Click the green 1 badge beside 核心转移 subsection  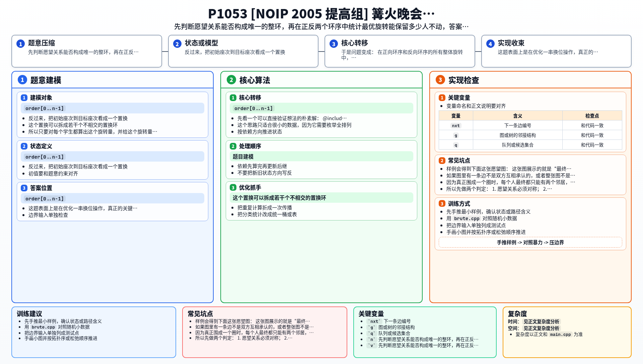[x=233, y=98]
